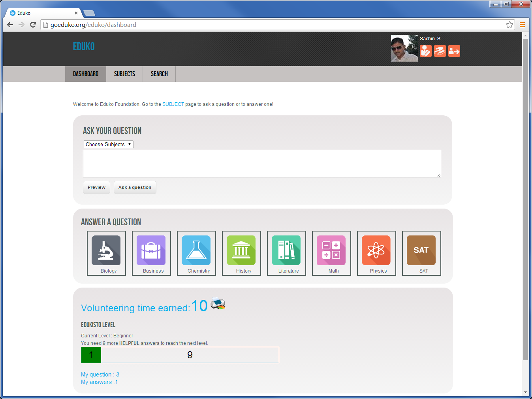The width and height of the screenshot is (532, 399).
Task: Open the History building icon
Action: tap(241, 250)
